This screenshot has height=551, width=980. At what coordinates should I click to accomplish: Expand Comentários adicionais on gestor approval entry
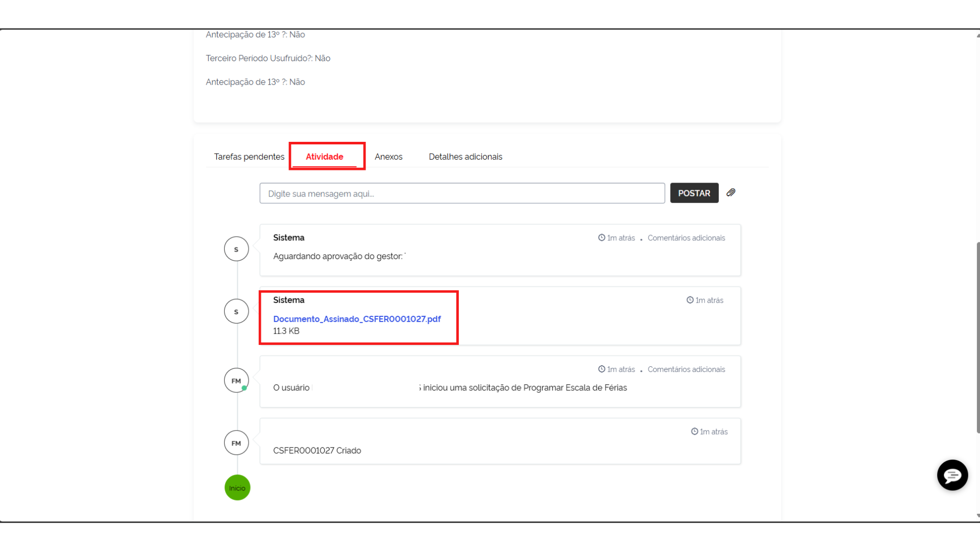686,238
